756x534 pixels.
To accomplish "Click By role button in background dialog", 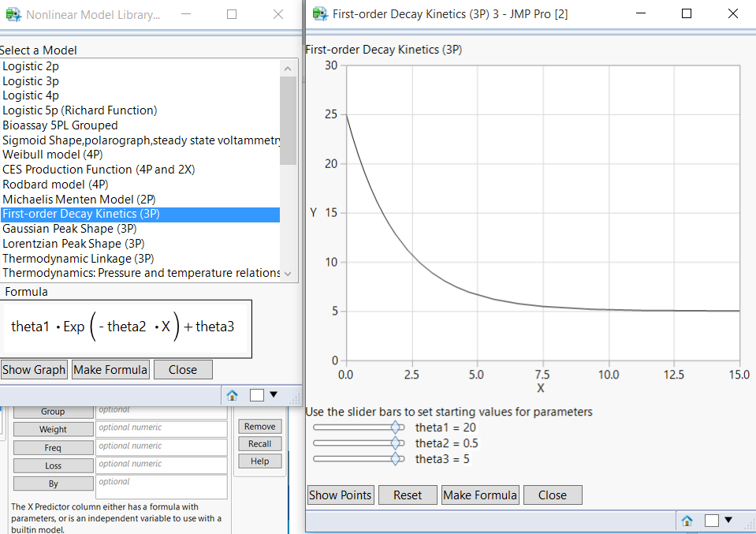I will coord(53,484).
